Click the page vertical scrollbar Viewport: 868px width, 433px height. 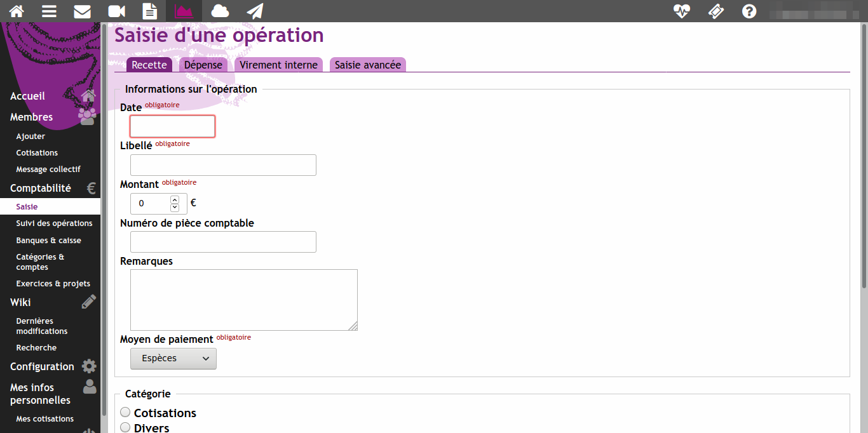[x=863, y=159]
